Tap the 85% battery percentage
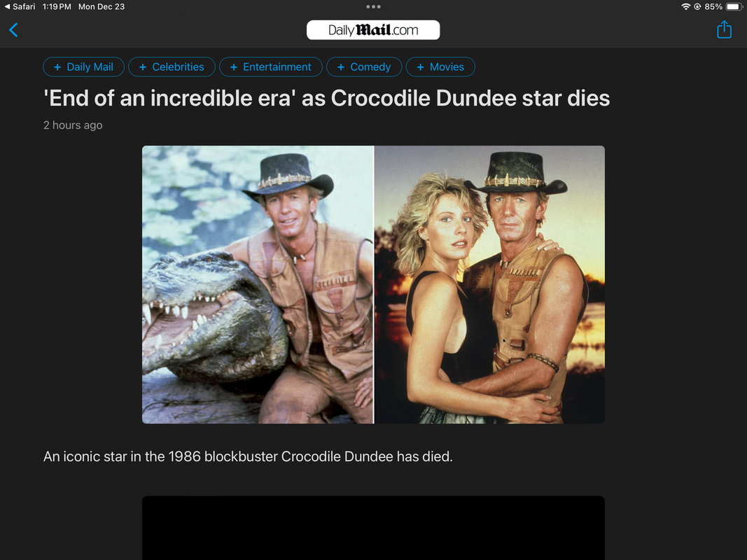Viewport: 747px width, 560px height. [x=713, y=7]
